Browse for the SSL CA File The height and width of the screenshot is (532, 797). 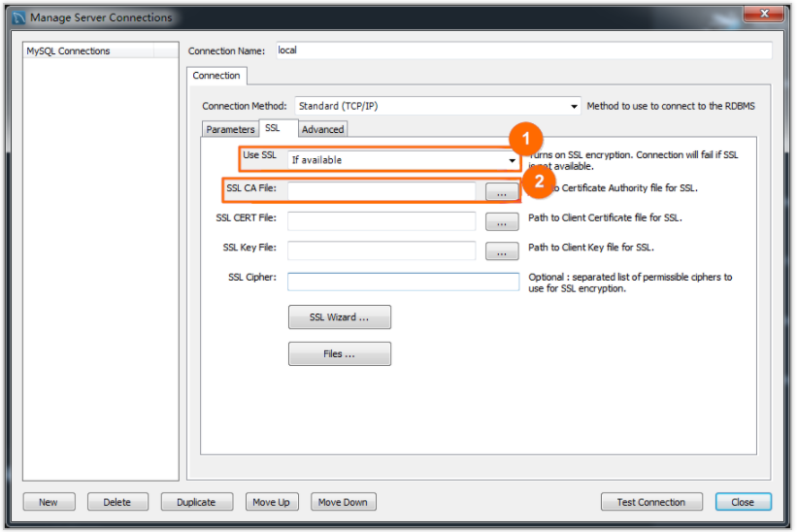pyautogui.click(x=502, y=192)
